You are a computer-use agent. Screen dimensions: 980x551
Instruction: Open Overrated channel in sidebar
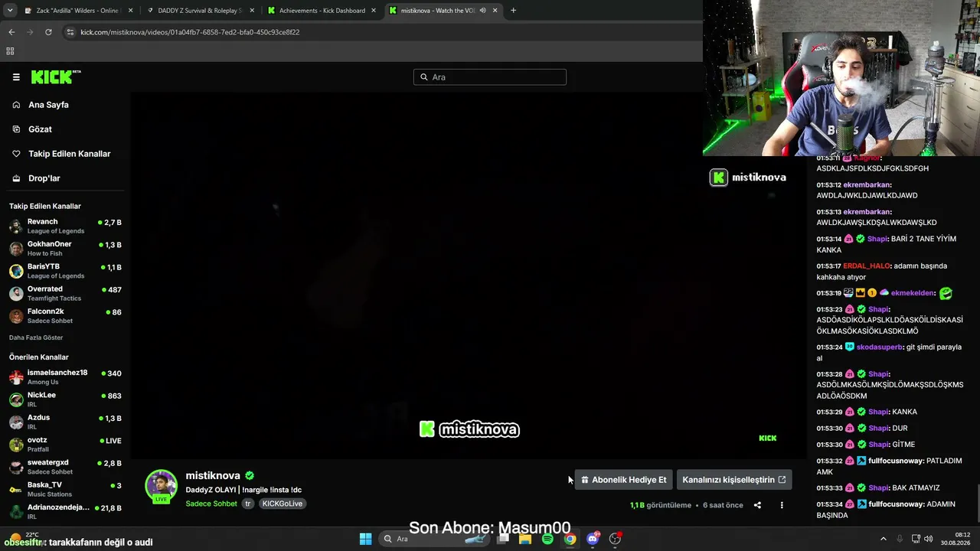click(x=65, y=293)
